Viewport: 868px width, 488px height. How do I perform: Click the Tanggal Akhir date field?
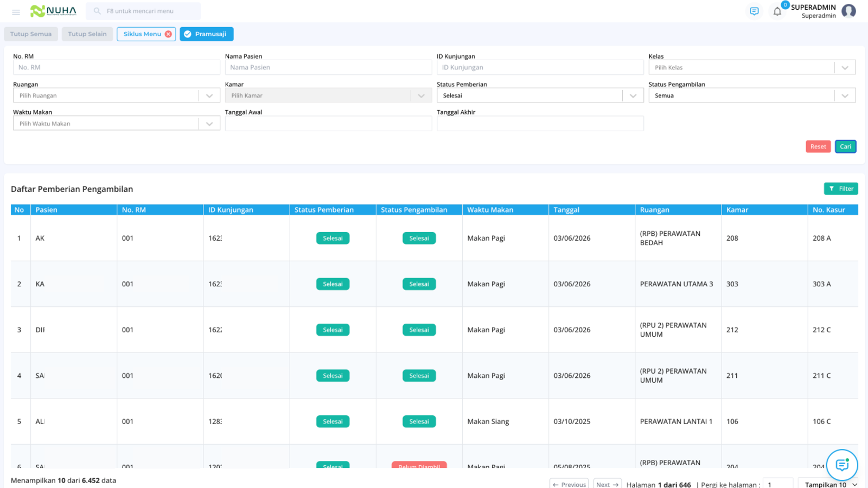tap(540, 124)
